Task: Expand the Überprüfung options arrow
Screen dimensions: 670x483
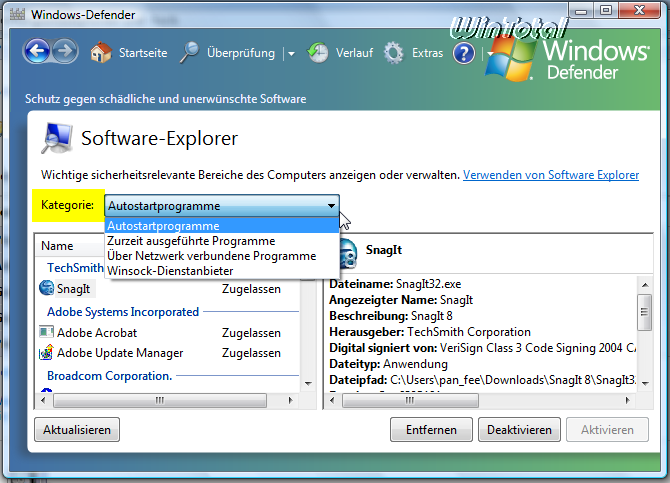Action: [x=291, y=54]
